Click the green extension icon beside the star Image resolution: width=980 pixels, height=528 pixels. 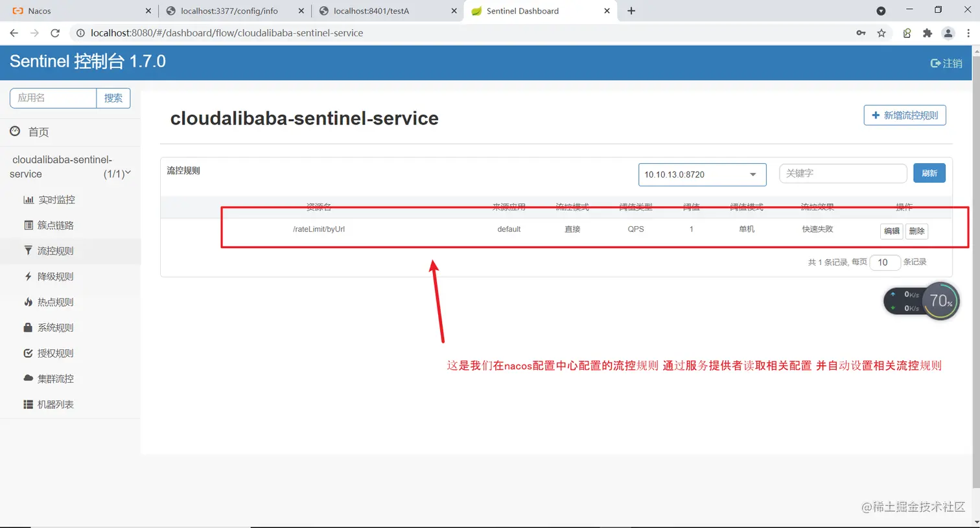(x=907, y=33)
